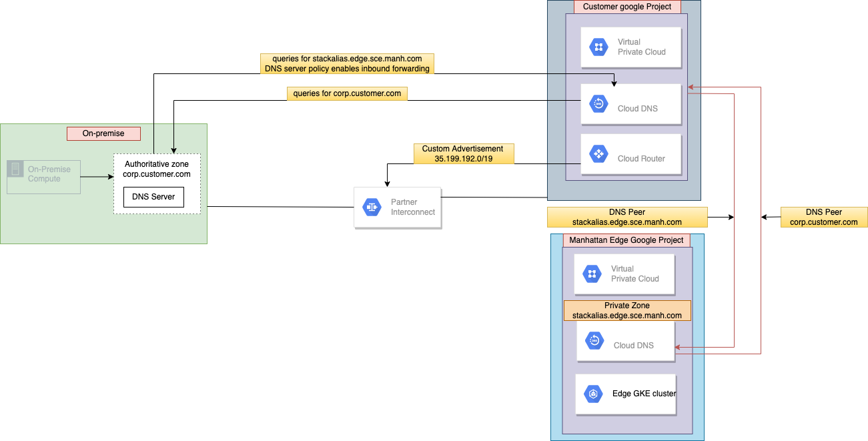
Task: Click the 'DNS server policy enables inbound forwarding' text
Action: [x=347, y=69]
